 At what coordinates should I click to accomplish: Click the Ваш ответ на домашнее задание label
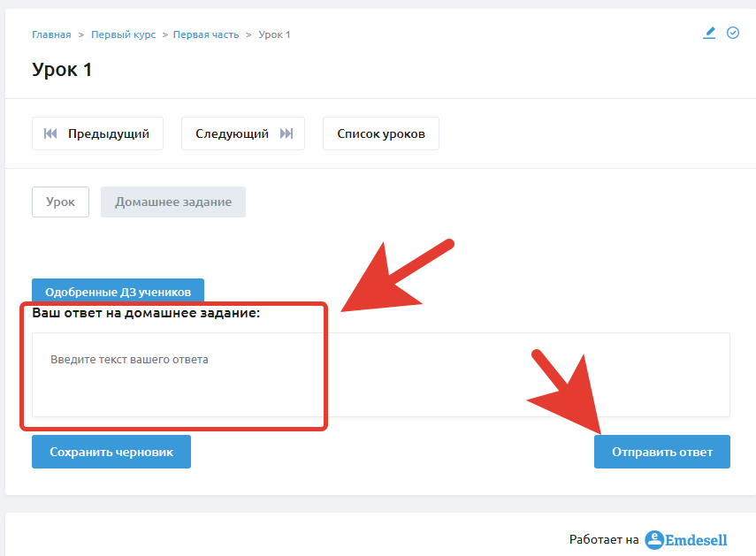point(146,313)
